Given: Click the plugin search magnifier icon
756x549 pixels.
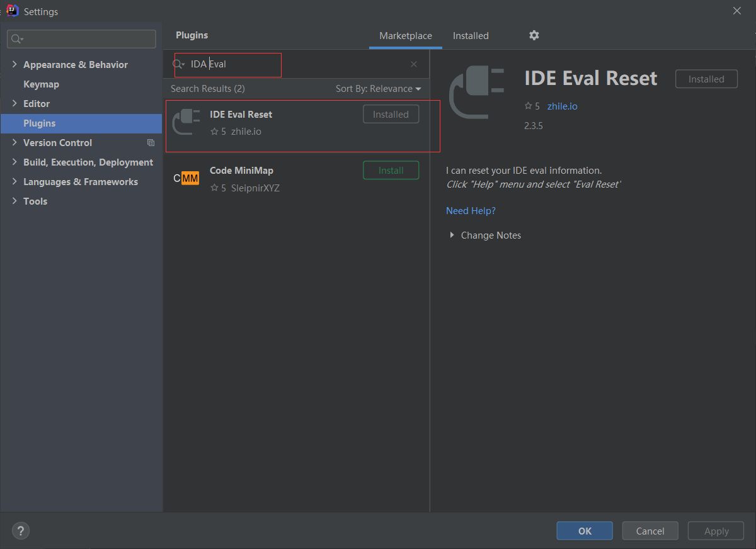Looking at the screenshot, I should pos(178,64).
